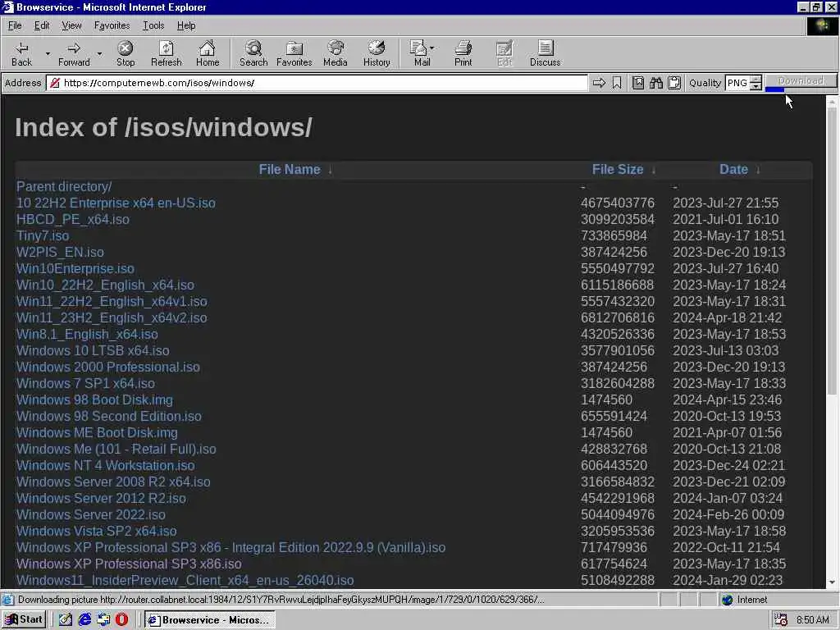Open the Mail button dropdown arrow
The image size is (840, 630).
pyautogui.click(x=431, y=48)
